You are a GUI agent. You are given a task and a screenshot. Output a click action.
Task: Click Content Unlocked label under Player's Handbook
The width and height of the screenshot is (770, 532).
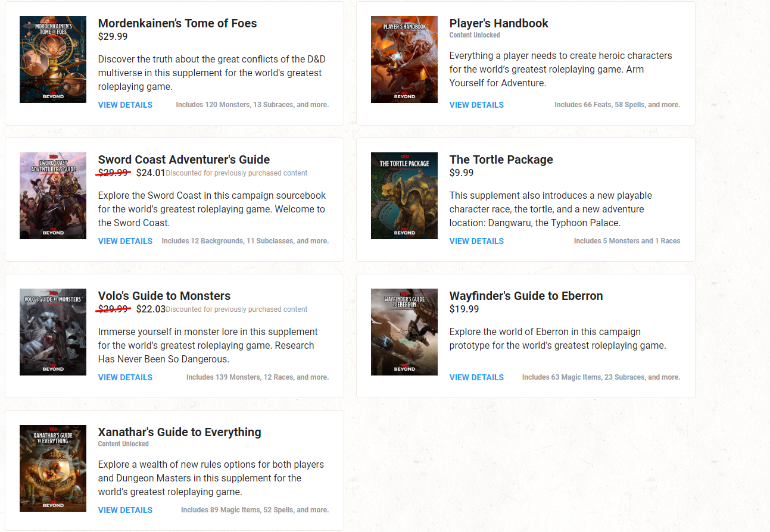pyautogui.click(x=475, y=35)
